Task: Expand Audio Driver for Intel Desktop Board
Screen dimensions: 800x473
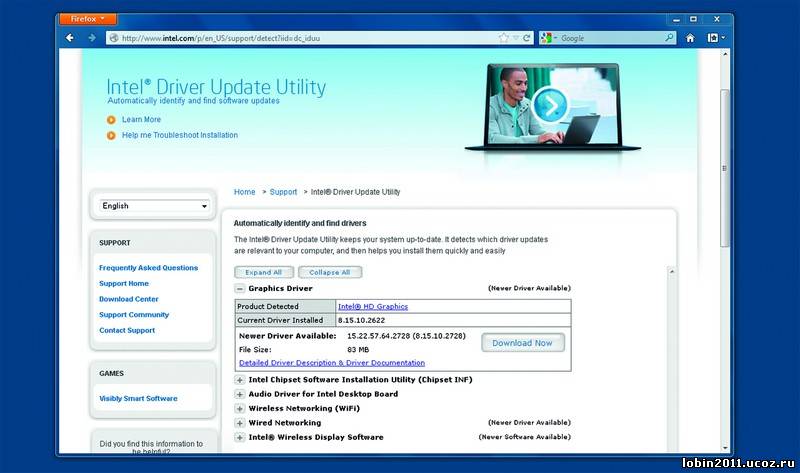Action: click(x=240, y=394)
